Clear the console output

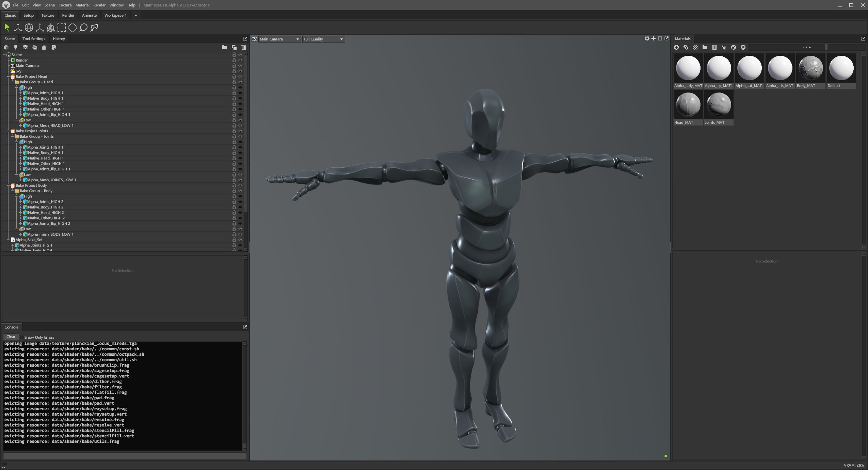(11, 337)
